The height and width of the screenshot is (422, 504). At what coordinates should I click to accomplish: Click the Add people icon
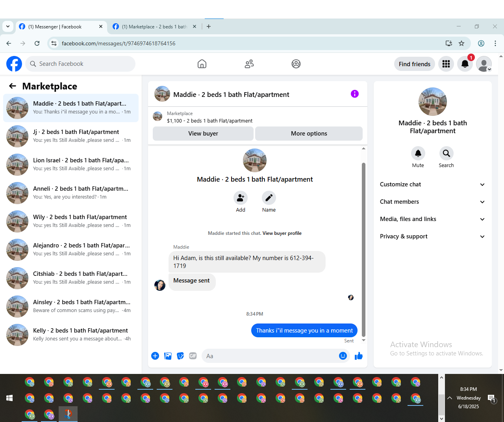click(x=241, y=198)
